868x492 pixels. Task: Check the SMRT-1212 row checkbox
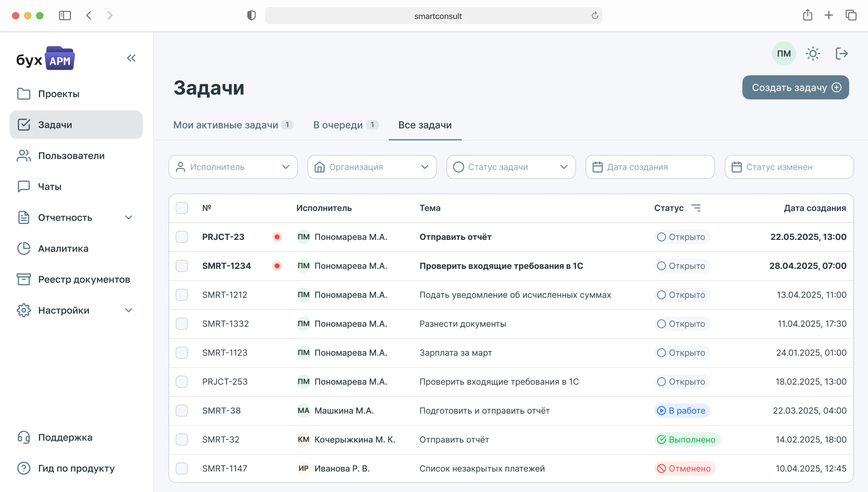182,295
